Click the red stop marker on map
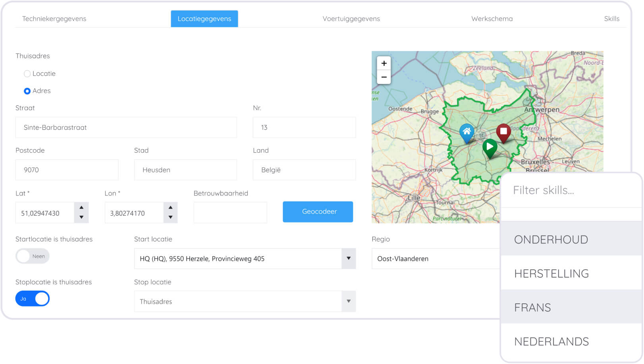The height and width of the screenshot is (364, 644). [503, 133]
